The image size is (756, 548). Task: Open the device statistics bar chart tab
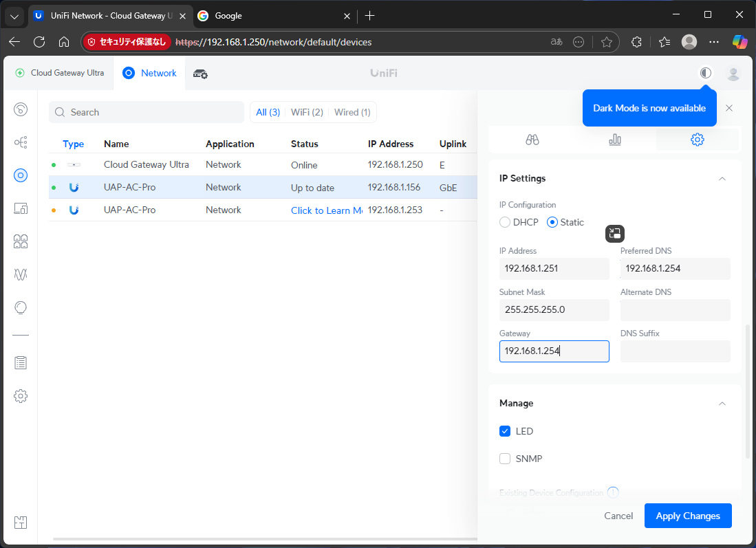point(614,140)
